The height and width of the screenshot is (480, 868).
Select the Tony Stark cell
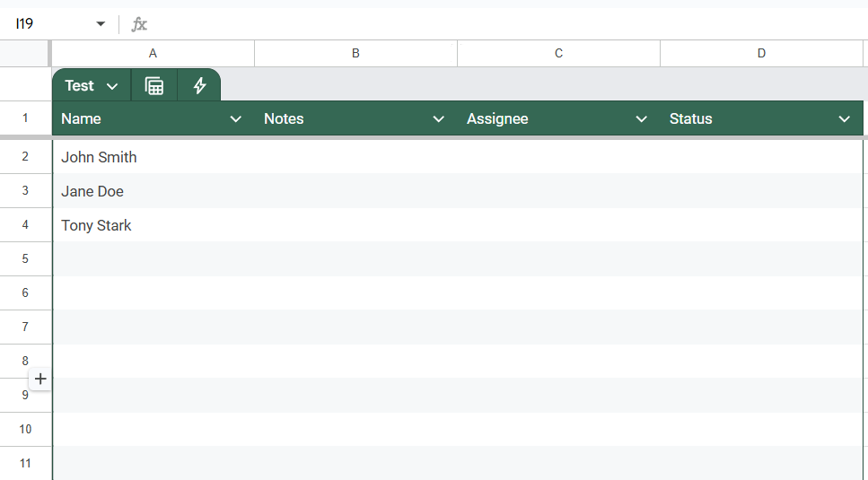[x=153, y=225]
